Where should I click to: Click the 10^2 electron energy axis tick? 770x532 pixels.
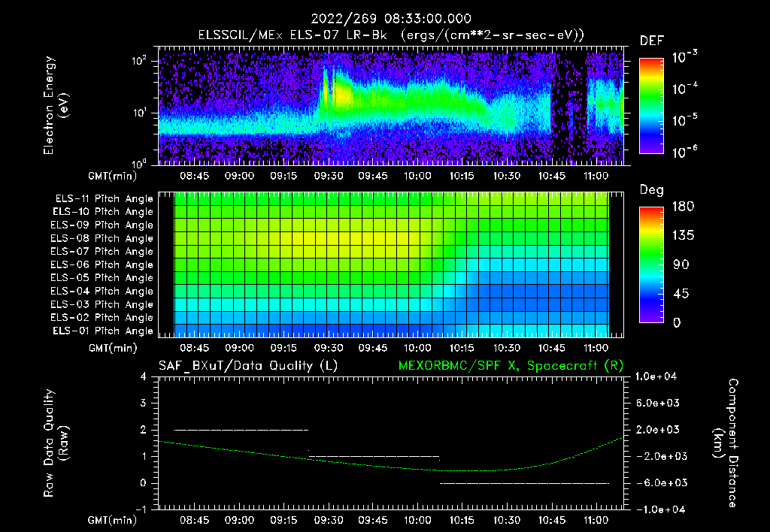point(139,61)
